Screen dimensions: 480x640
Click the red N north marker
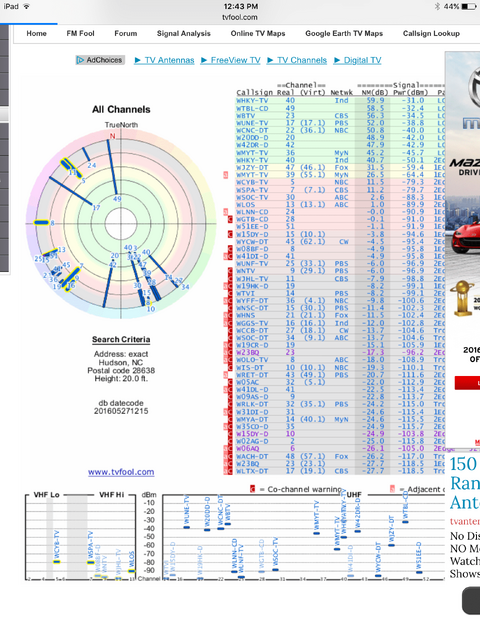112,136
